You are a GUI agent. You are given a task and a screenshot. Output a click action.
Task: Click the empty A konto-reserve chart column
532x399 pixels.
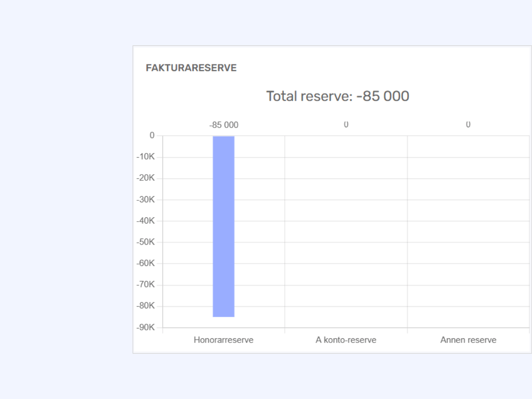346,232
